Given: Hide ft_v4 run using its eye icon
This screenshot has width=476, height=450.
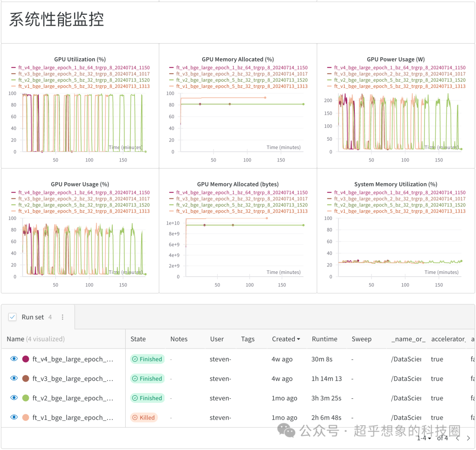Looking at the screenshot, I should tap(14, 359).
